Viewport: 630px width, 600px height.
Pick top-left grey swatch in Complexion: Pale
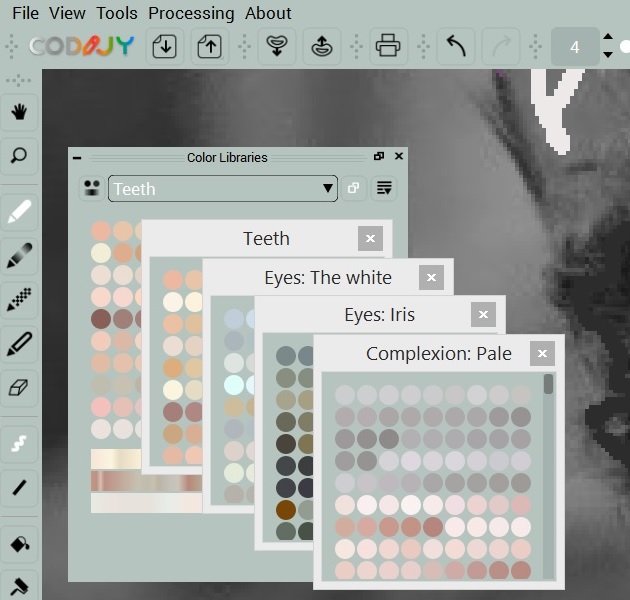coord(345,395)
